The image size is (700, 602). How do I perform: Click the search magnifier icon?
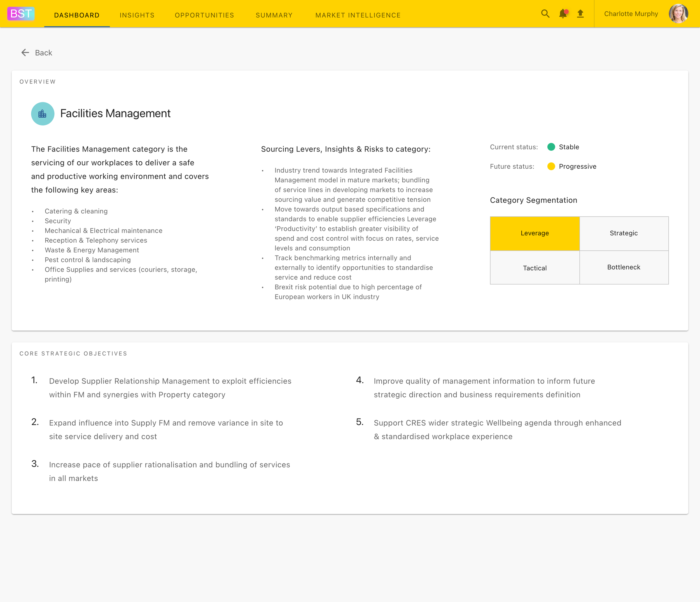pos(545,14)
